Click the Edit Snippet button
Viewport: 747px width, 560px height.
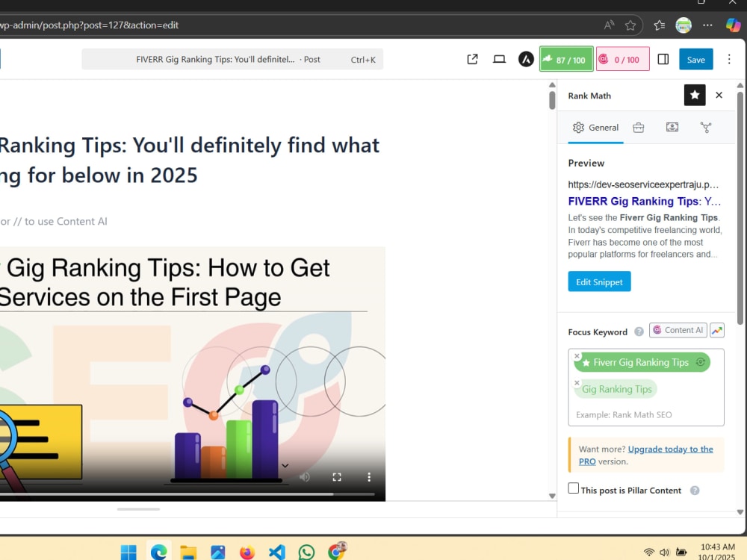(599, 282)
